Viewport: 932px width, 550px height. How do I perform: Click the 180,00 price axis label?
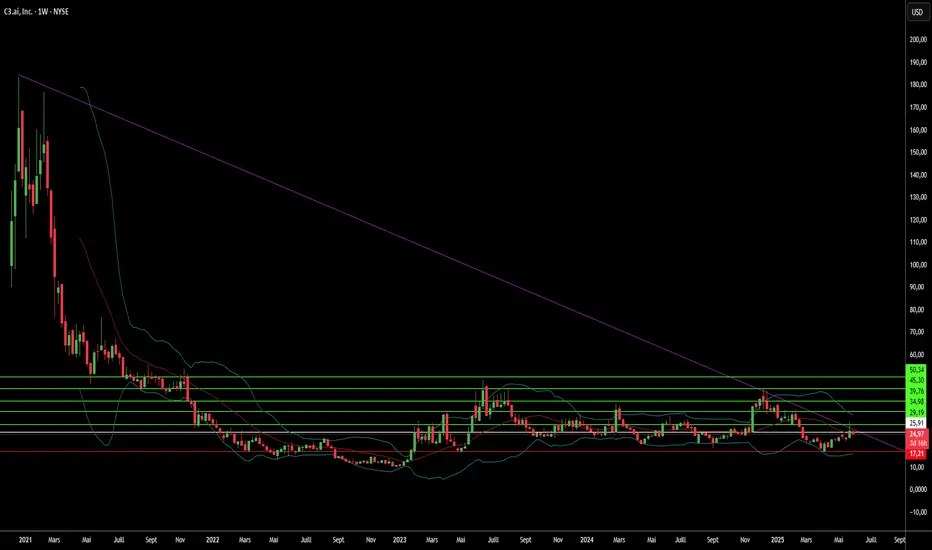pos(918,85)
